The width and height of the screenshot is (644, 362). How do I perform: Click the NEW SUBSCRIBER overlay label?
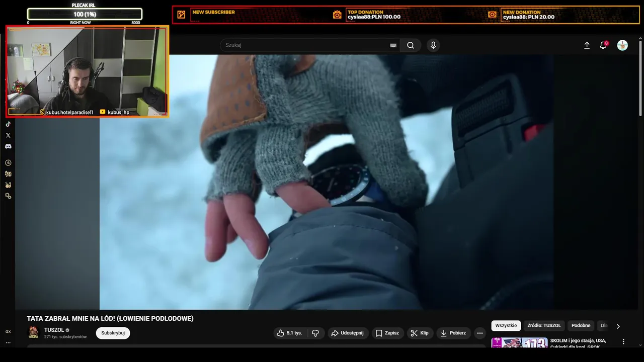point(213,12)
